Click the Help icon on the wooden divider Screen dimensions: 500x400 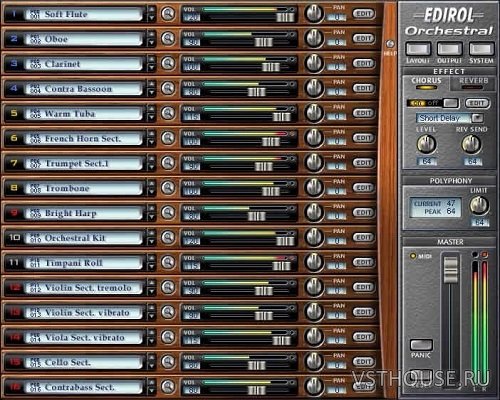tap(390, 44)
